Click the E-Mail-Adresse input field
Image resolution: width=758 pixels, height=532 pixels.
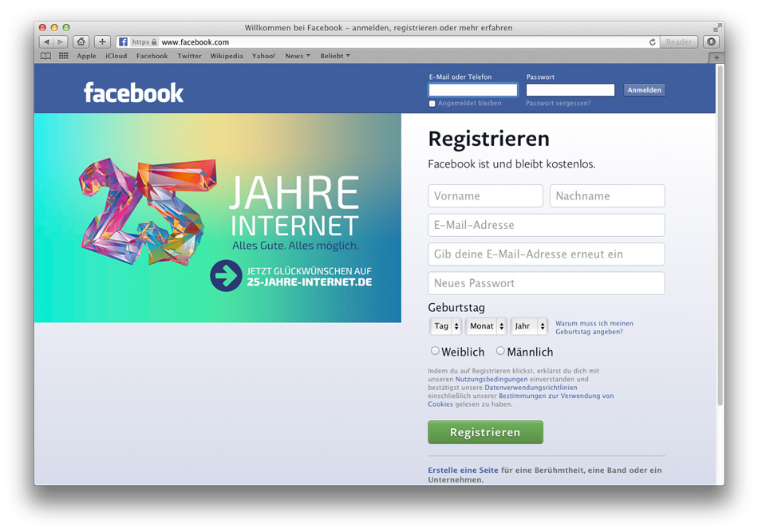pyautogui.click(x=546, y=225)
